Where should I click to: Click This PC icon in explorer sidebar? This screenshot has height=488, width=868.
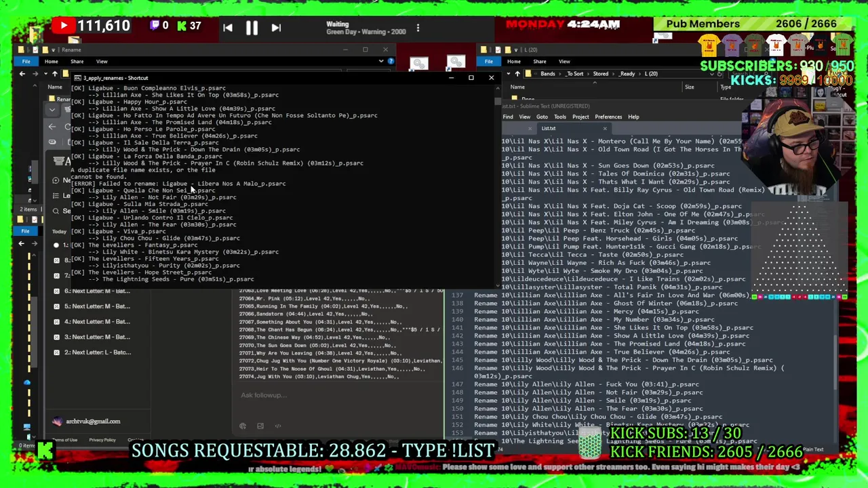[27, 427]
